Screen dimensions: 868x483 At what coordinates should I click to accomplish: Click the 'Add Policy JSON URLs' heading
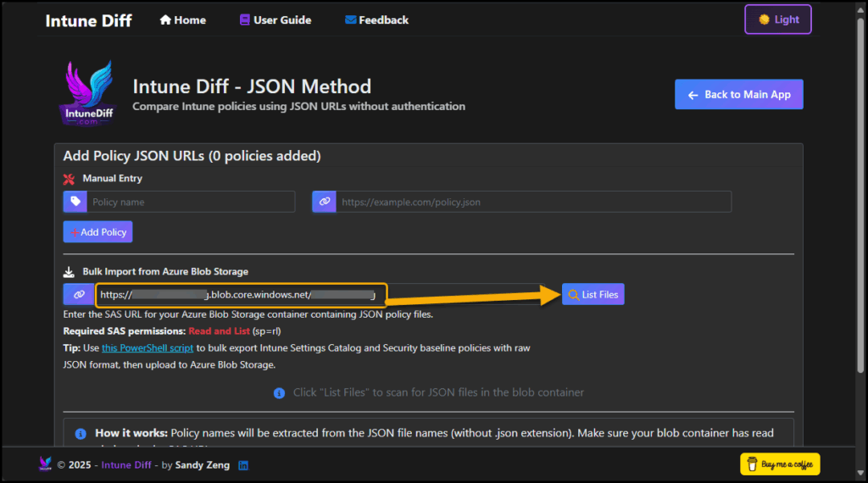(x=192, y=156)
